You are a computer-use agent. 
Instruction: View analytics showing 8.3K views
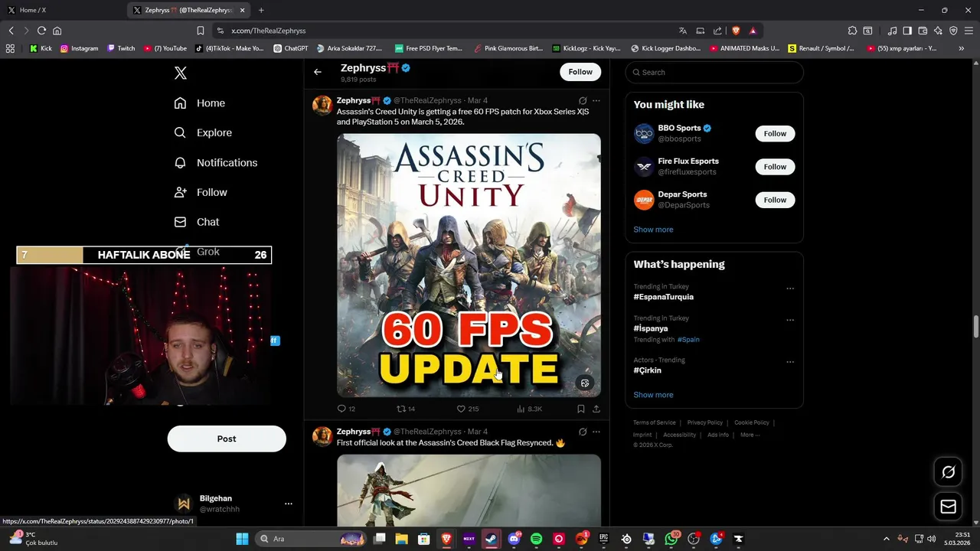tap(529, 409)
